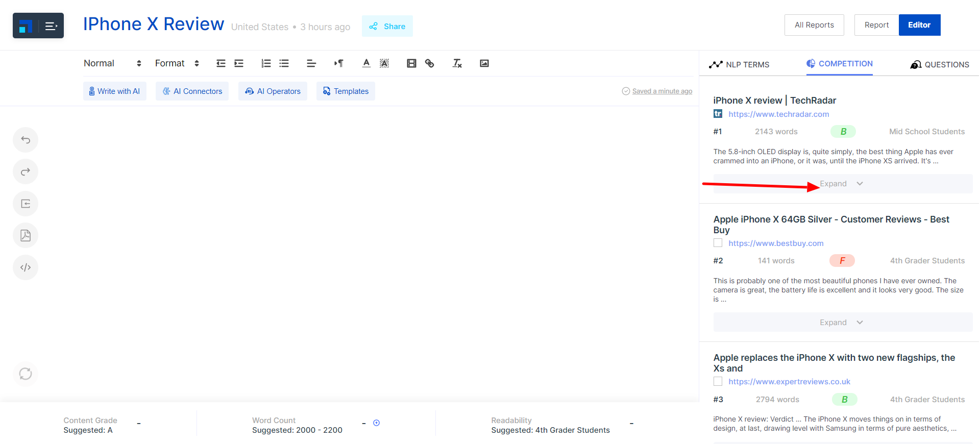980x444 pixels.
Task: Click '2794 words' count
Action: [777, 400]
